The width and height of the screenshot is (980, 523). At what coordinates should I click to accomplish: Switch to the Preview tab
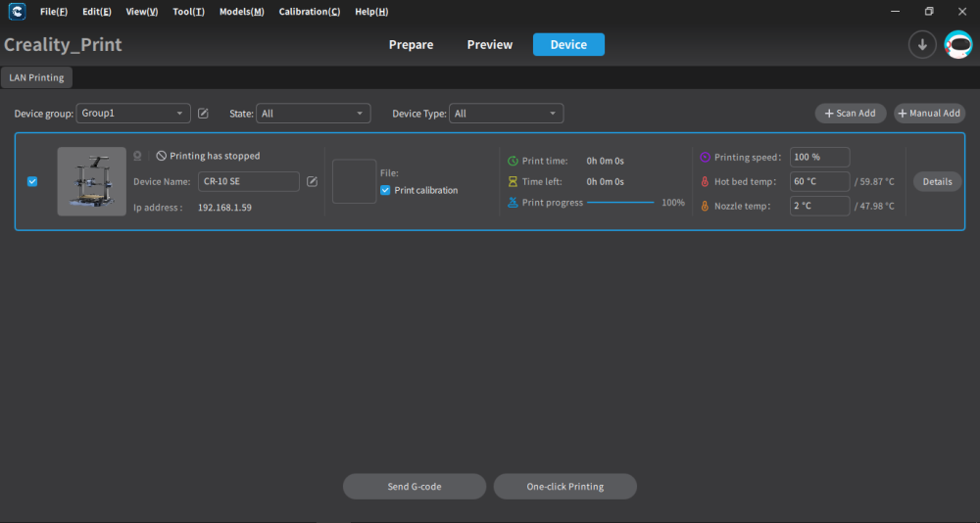point(489,45)
